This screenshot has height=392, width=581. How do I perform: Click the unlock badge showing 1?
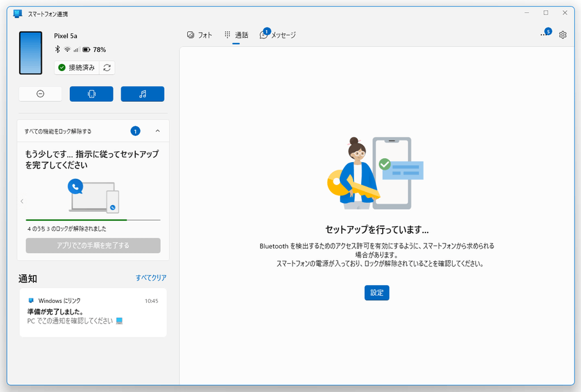click(x=135, y=131)
